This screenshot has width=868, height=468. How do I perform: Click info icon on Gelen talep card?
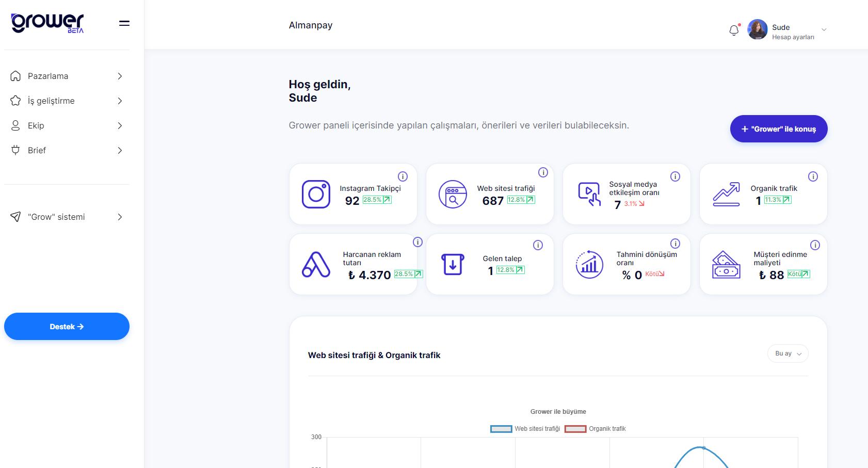[x=538, y=245]
